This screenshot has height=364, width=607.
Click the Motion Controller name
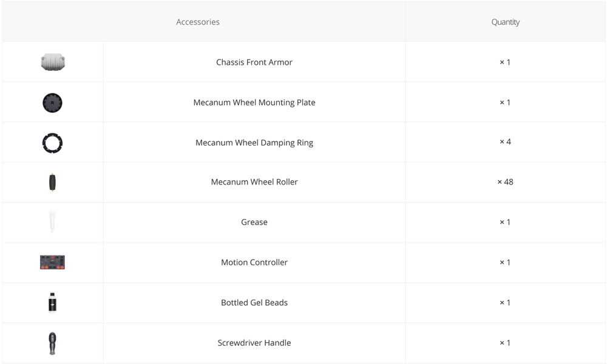coord(254,262)
